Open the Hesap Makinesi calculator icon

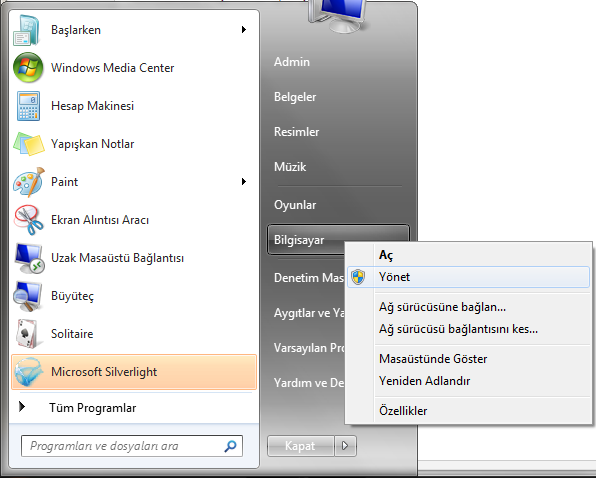[28, 106]
